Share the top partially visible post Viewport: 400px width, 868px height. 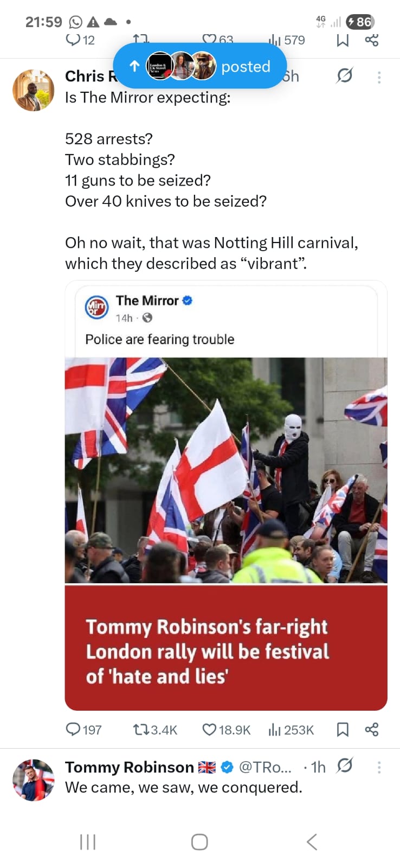pos(372,40)
